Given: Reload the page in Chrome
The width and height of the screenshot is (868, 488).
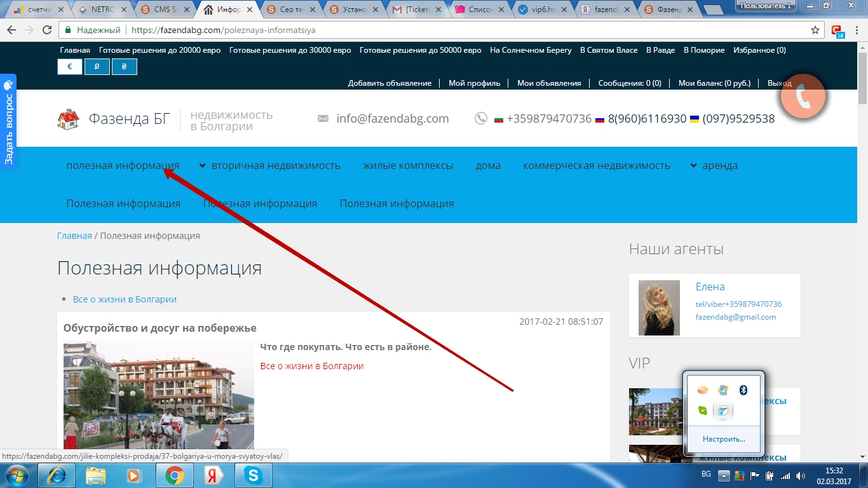Looking at the screenshot, I should [x=46, y=30].
